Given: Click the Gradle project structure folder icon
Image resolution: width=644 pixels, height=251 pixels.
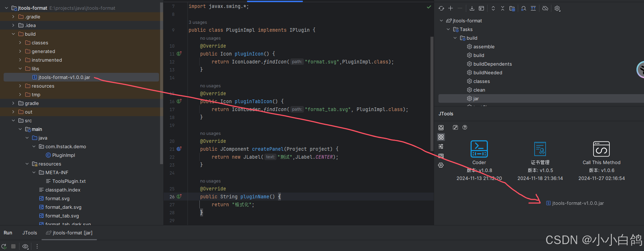Looking at the screenshot, I should click(512, 8).
